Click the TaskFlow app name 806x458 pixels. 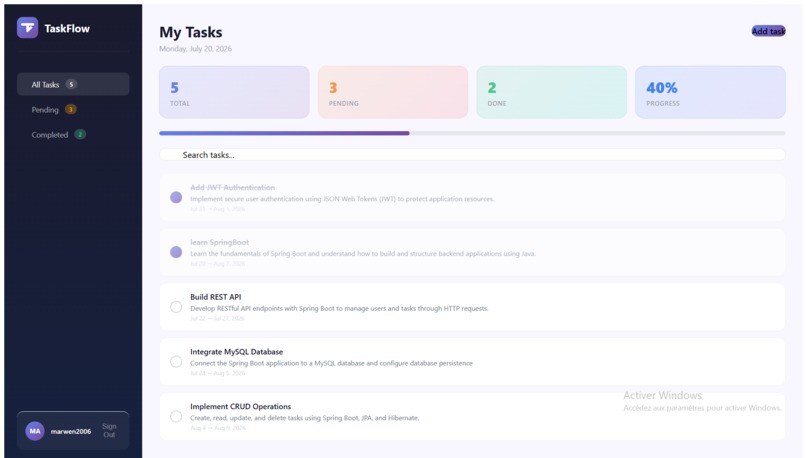[67, 29]
